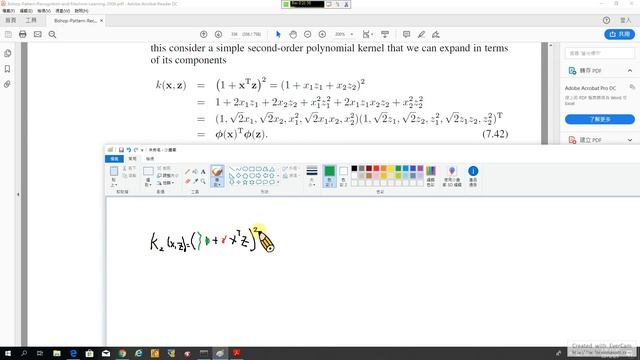Open Paint product alert info icon
Image resolution: width=640 pixels, height=360 pixels.
click(x=473, y=176)
